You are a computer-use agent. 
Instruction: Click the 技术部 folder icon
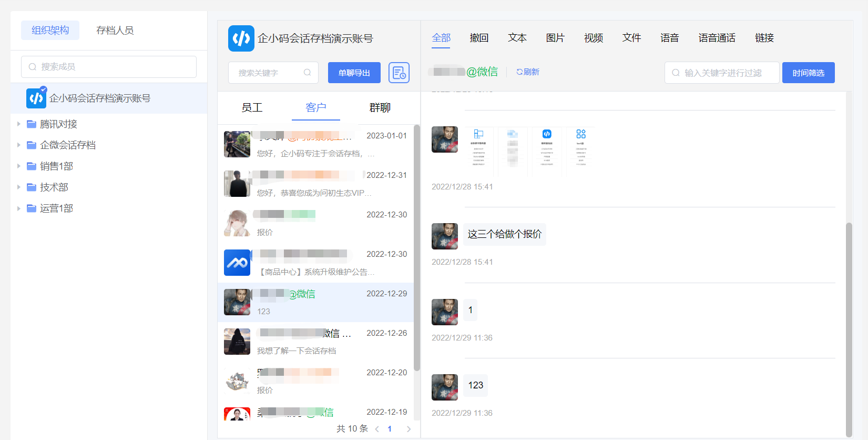[x=32, y=187]
